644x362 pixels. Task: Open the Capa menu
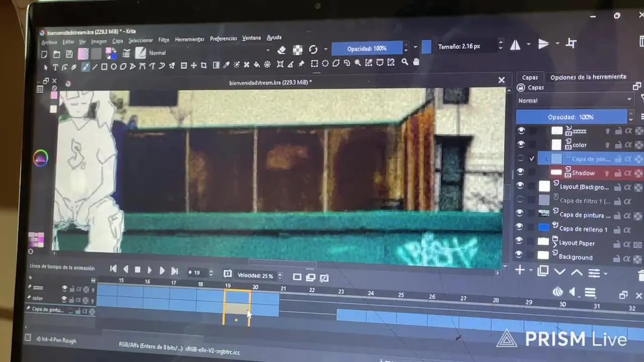(117, 41)
